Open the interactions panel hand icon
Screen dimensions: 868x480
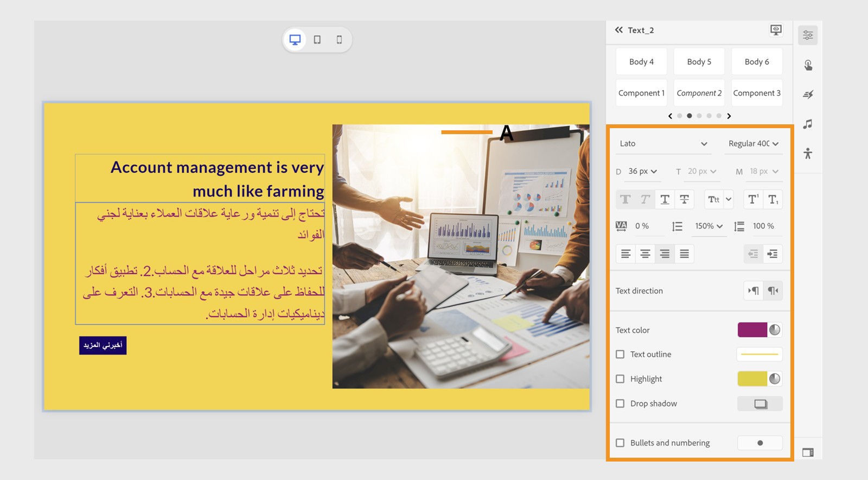[x=808, y=65]
